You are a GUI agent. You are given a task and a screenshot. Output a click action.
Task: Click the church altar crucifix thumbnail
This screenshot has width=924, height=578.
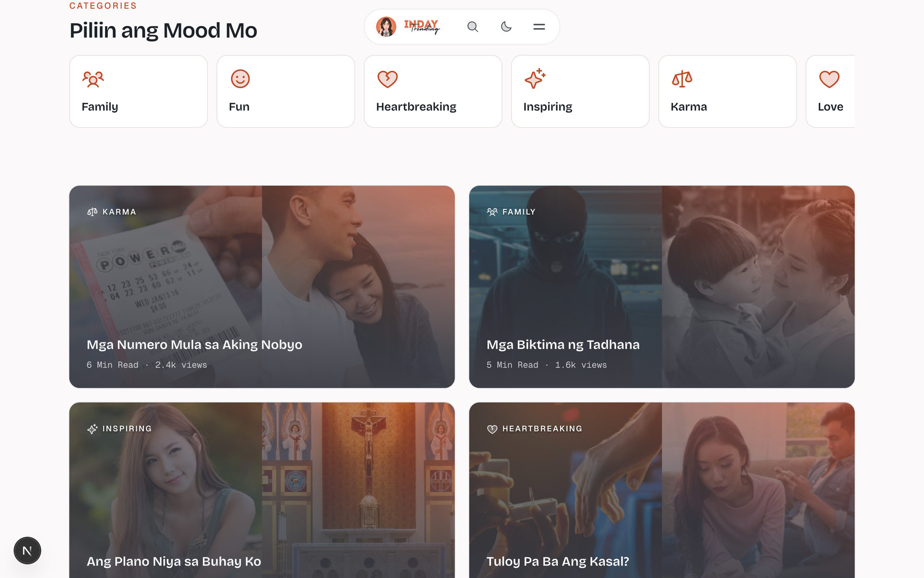[359, 490]
